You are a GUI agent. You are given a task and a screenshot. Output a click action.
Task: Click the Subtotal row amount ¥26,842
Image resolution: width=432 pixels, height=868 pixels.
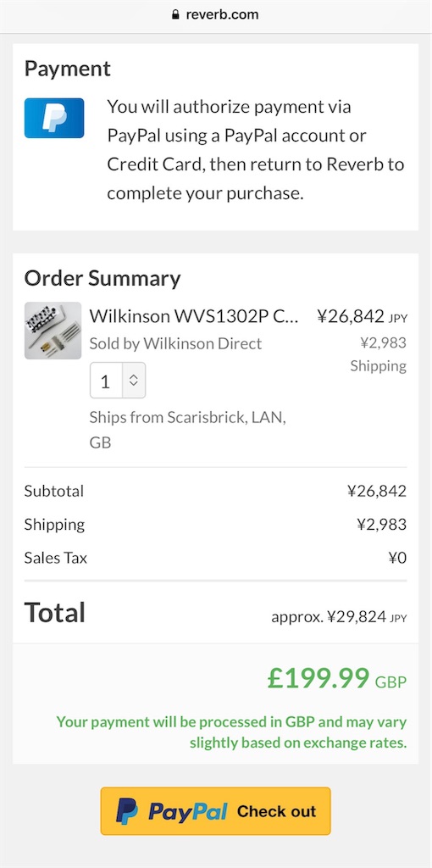[377, 491]
